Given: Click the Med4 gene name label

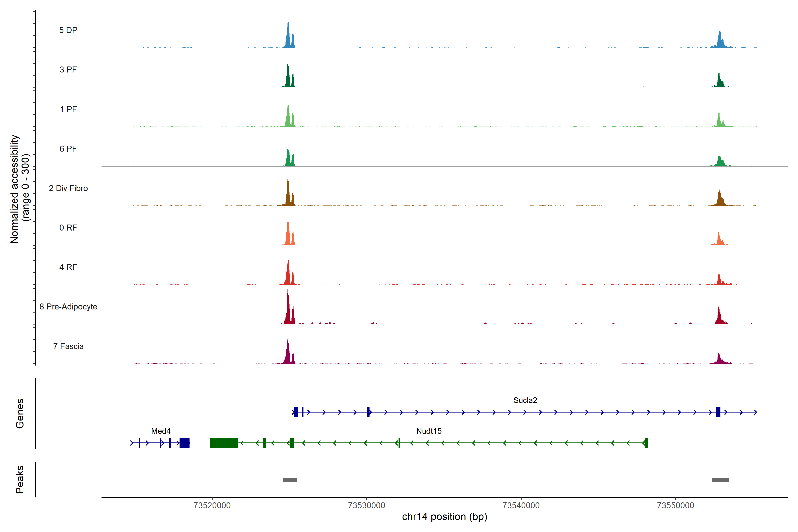Looking at the screenshot, I should point(161,431).
